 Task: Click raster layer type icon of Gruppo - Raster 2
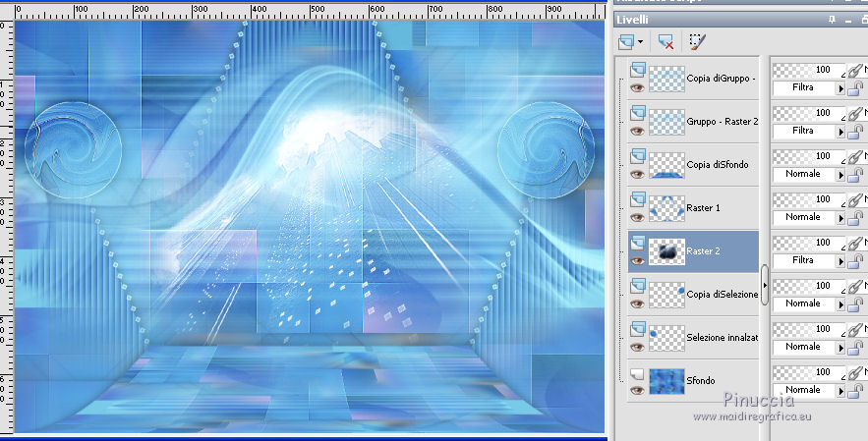point(638,112)
